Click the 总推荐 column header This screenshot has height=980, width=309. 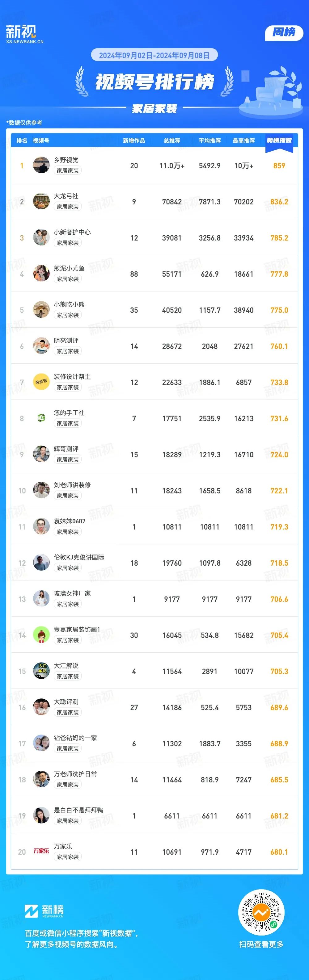pyautogui.click(x=172, y=141)
